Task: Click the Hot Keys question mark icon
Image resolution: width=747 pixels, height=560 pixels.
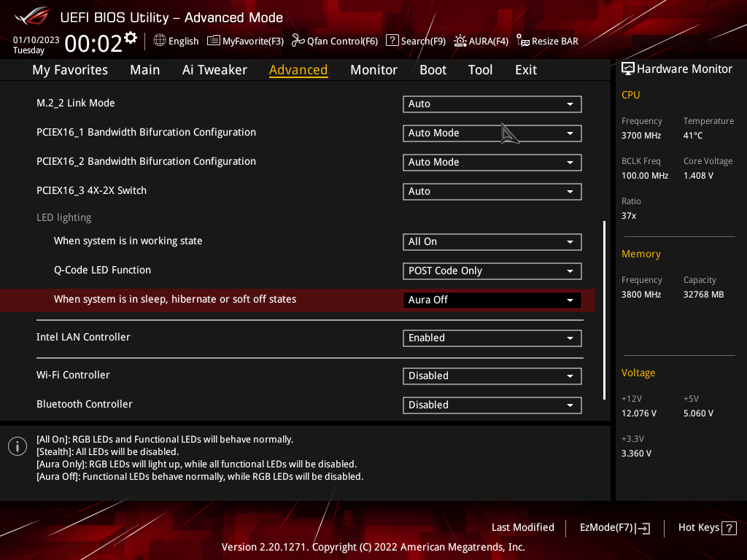Action: click(729, 528)
